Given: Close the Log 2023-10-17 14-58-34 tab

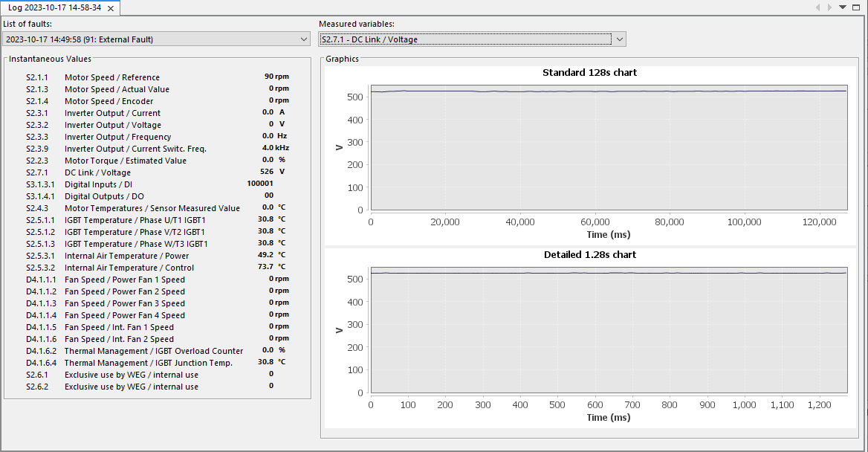Looking at the screenshot, I should [x=110, y=8].
